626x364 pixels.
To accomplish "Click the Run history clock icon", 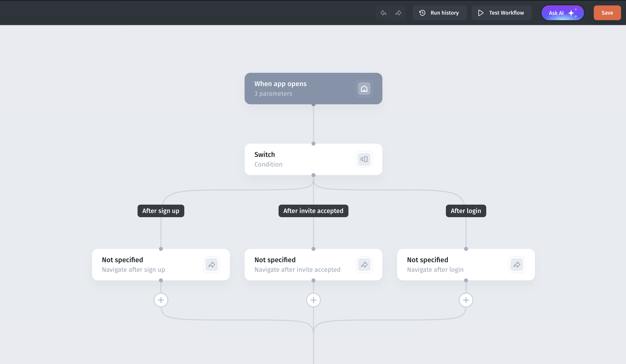I will click(x=422, y=13).
